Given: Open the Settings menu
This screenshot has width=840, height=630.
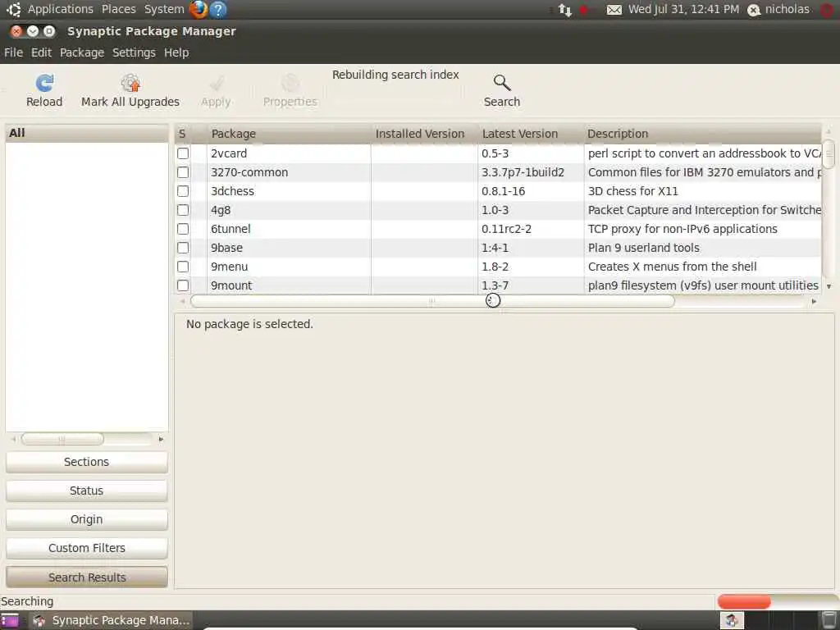Looking at the screenshot, I should tap(134, 52).
